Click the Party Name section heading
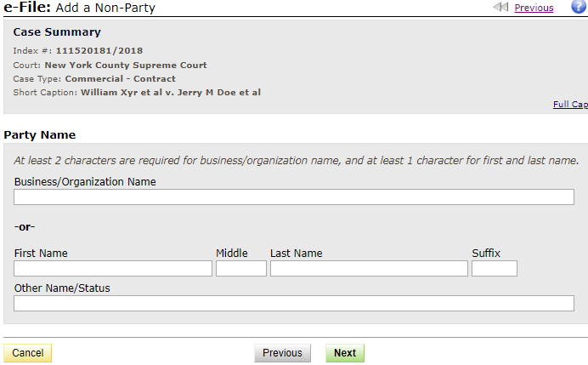 [x=40, y=134]
